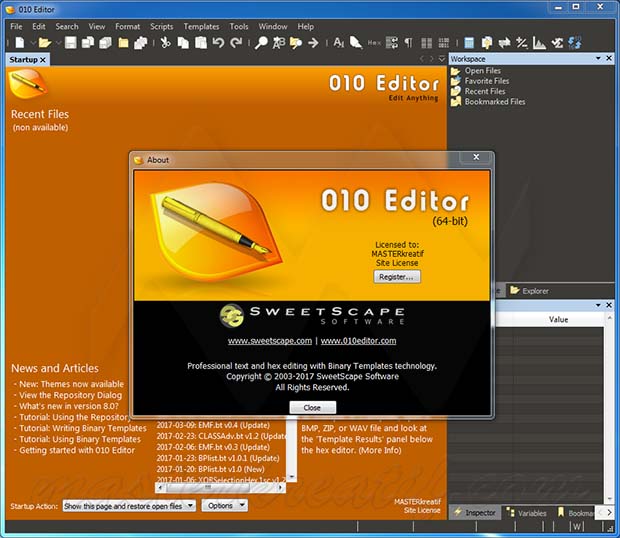Open the Options dropdown button
Image resolution: width=620 pixels, height=538 pixels.
point(225,506)
